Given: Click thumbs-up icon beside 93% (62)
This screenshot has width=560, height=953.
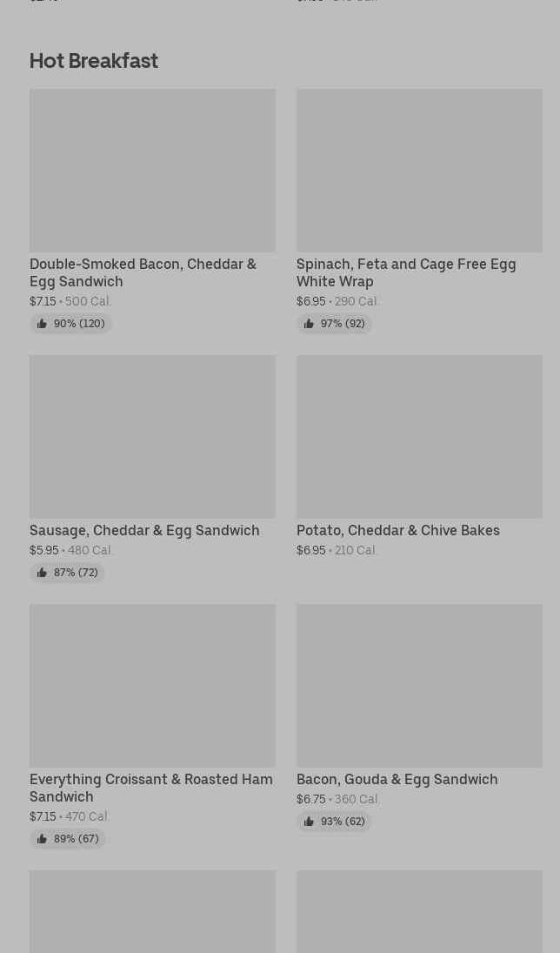Looking at the screenshot, I should 310,822.
